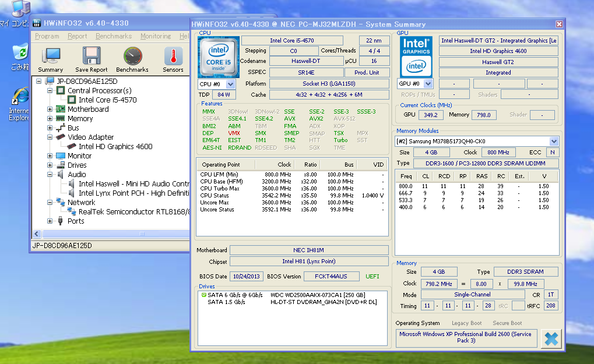Open the Benchmarks menu
The image size is (594, 364).
pos(114,36)
